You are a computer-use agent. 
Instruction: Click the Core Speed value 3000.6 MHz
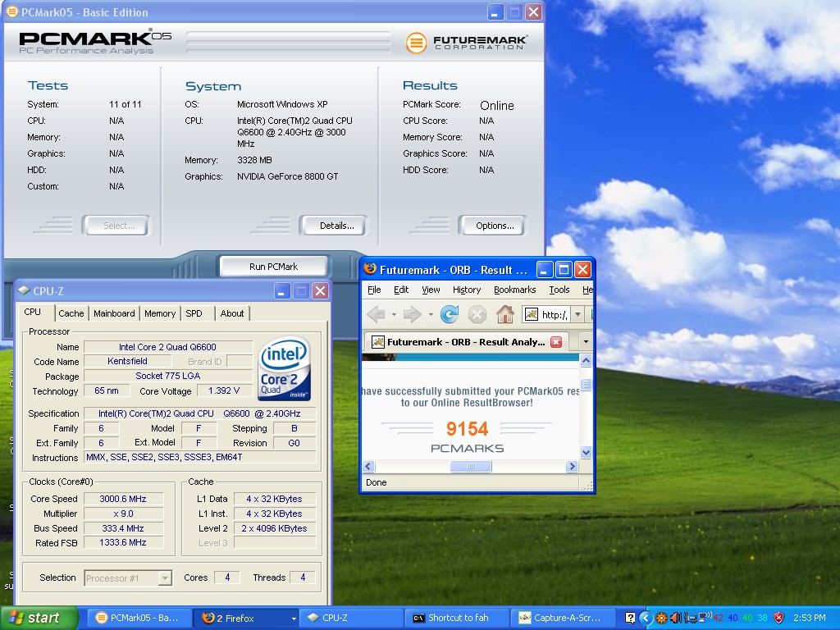(123, 499)
